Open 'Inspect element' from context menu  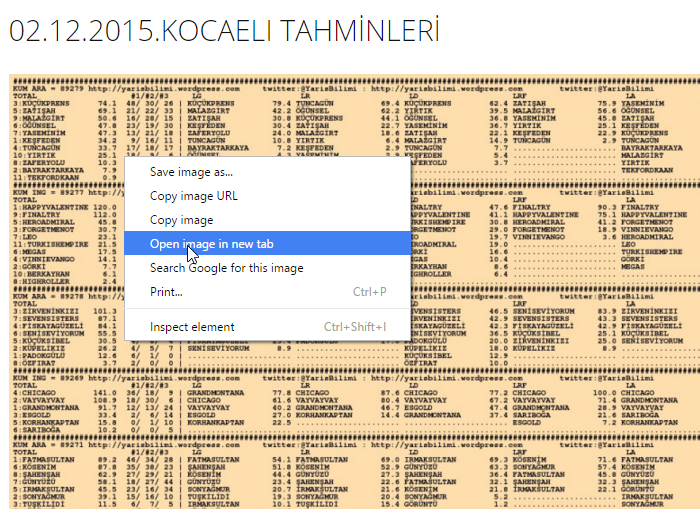(191, 327)
